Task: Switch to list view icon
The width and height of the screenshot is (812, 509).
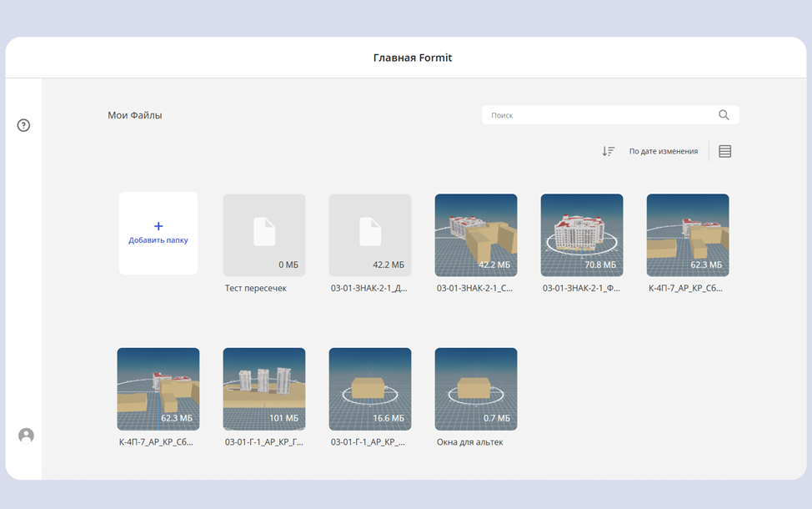Action: coord(725,151)
